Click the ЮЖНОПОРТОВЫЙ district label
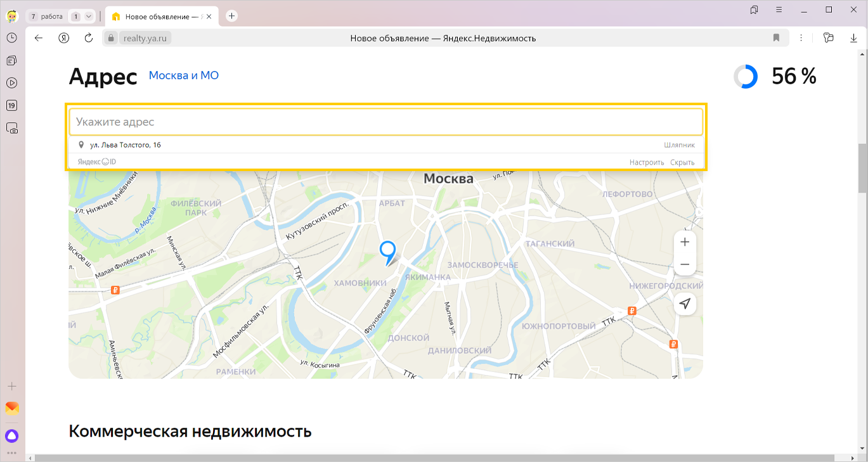The image size is (868, 462). point(559,326)
